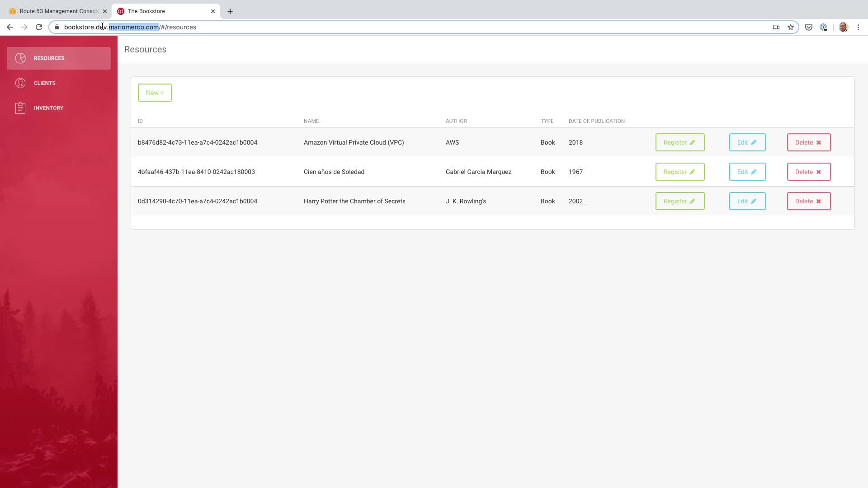This screenshot has width=868, height=488.
Task: Select the Inventory menu item
Action: pyautogui.click(x=48, y=108)
